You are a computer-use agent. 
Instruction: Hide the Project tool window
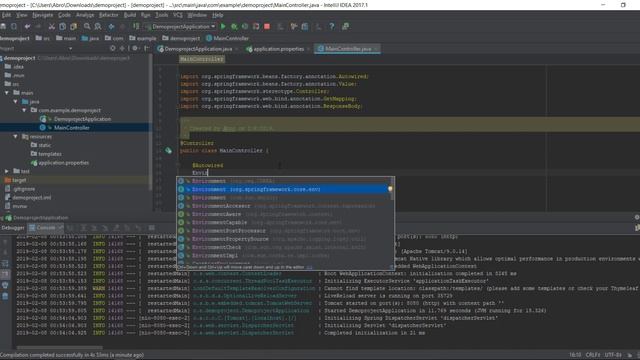tap(146, 48)
